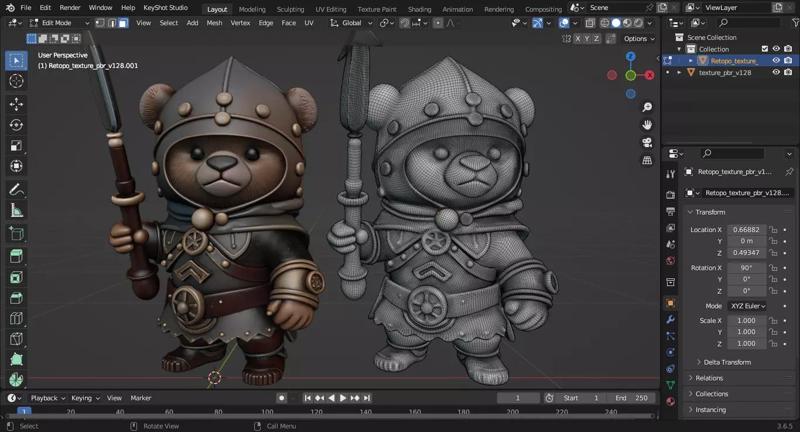Select the Scale tool
800x432 pixels.
[x=16, y=146]
